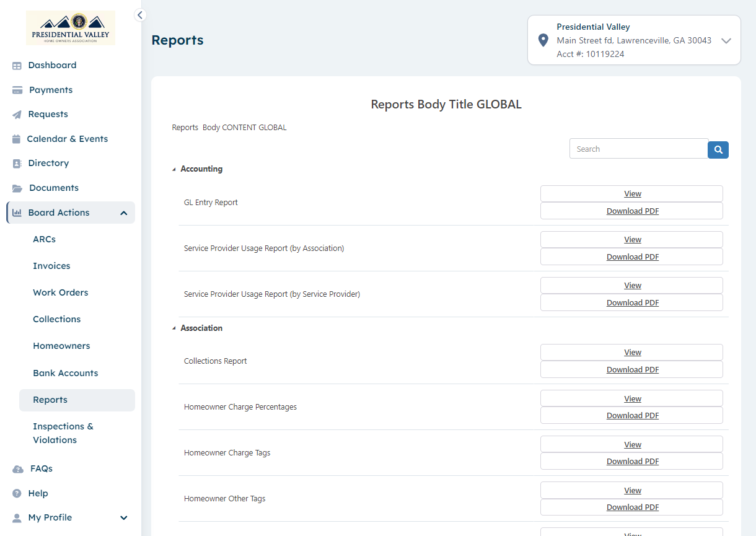This screenshot has width=756, height=536.
Task: Click the Presidential Valley logo
Action: 70,28
